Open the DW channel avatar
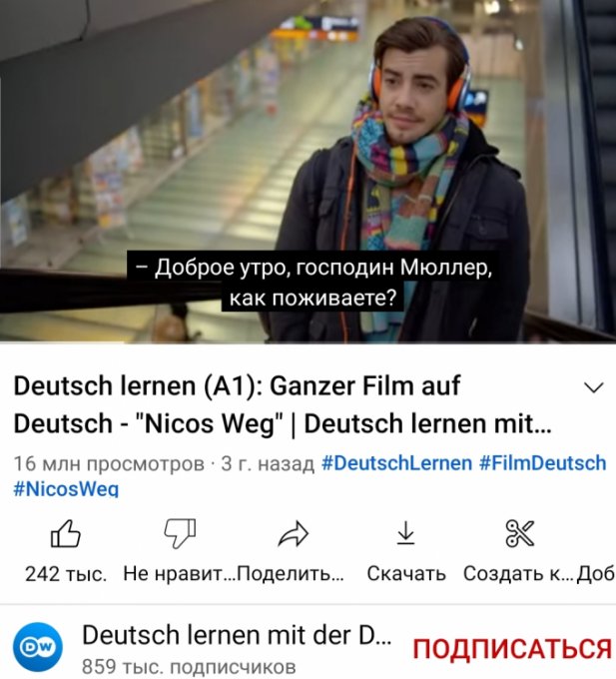The image size is (616, 679). (38, 647)
